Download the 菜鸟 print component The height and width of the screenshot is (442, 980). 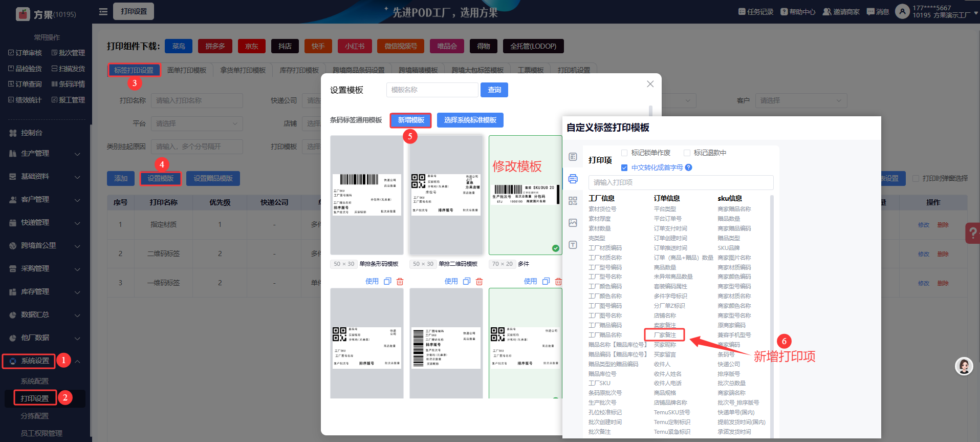click(179, 46)
